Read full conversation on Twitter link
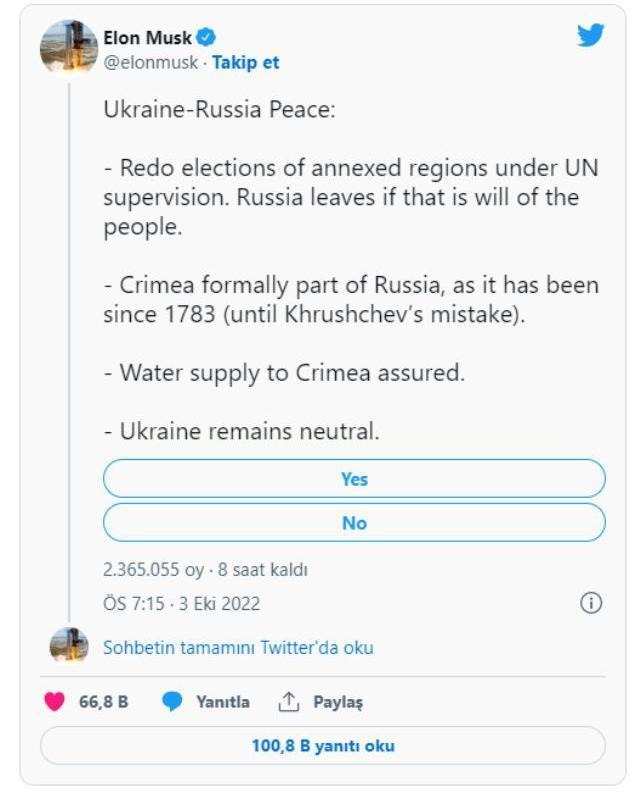Viewport: 640px width, 796px height. coord(238,647)
